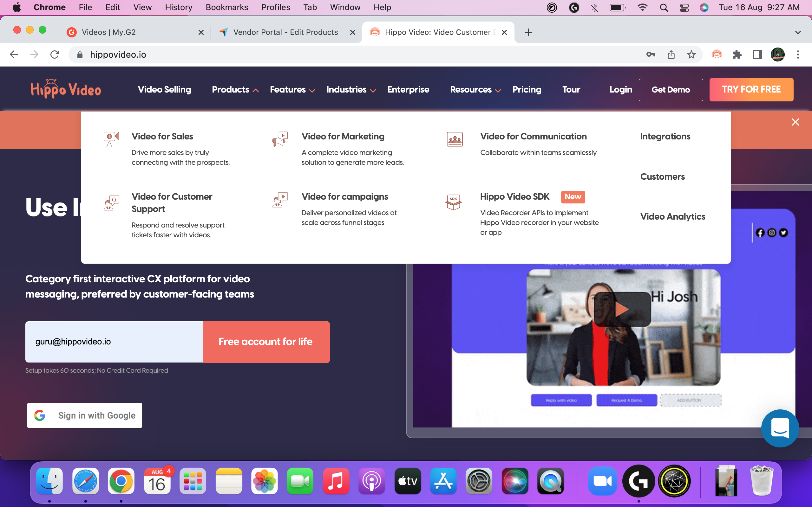This screenshot has height=507, width=812.
Task: Dismiss the orange banner with X
Action: [x=795, y=122]
